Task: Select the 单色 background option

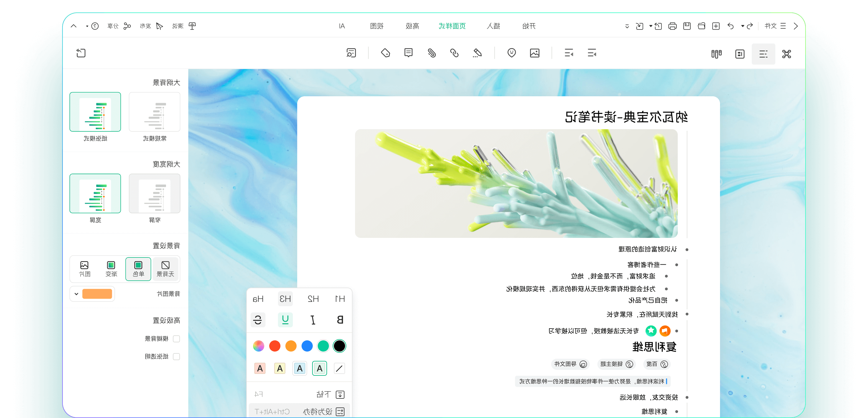Action: 138,269
